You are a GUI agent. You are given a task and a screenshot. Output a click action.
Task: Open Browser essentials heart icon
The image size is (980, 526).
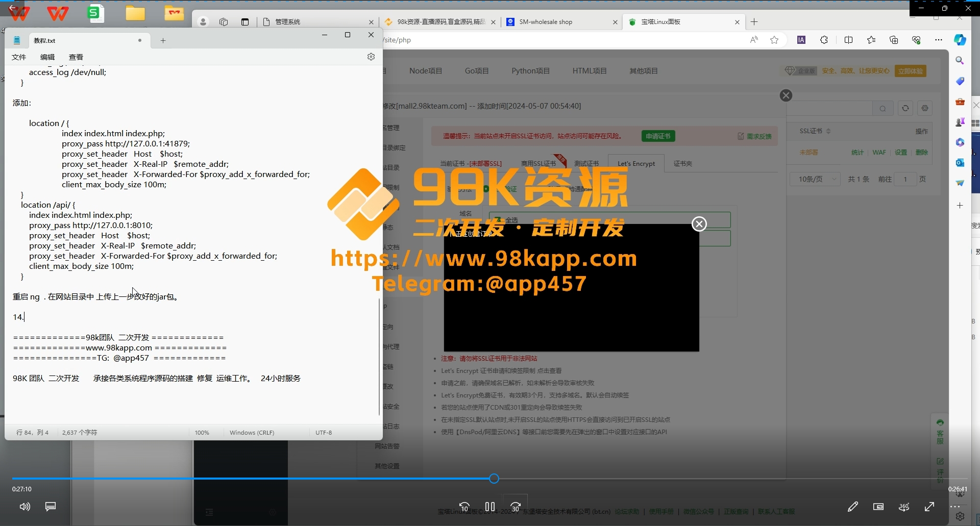[x=916, y=40]
